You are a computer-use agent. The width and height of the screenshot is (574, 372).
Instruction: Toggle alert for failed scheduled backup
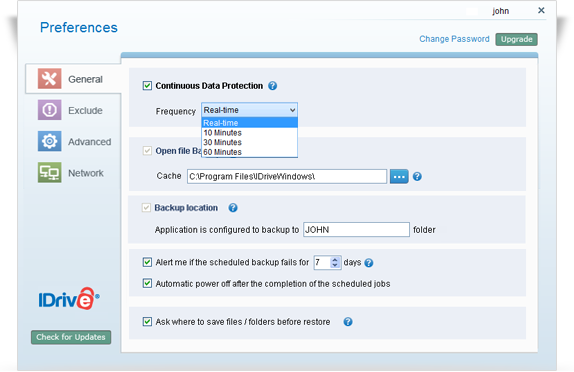tap(147, 262)
